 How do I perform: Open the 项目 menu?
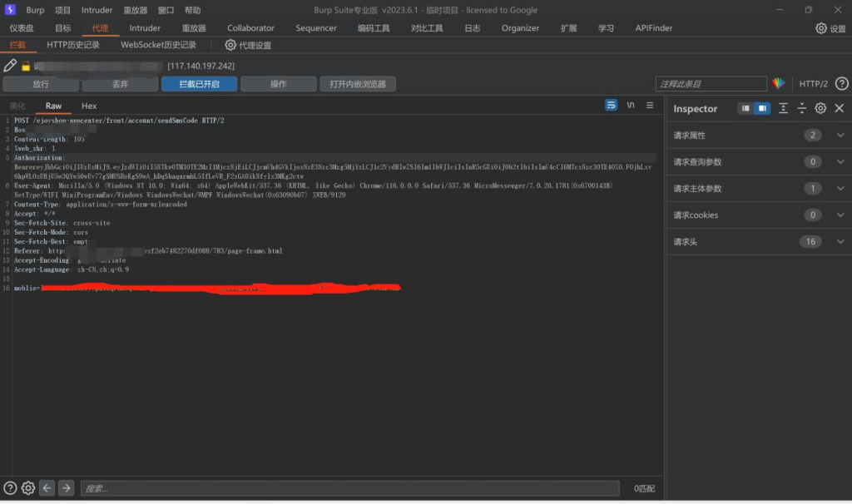click(x=62, y=10)
